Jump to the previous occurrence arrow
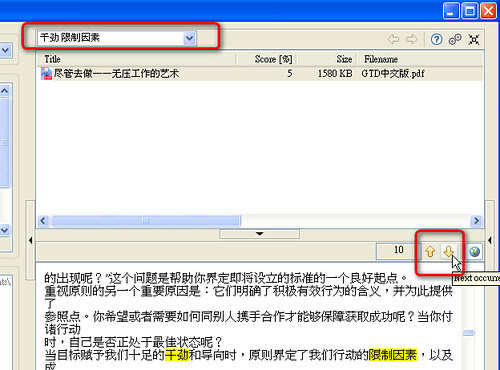This screenshot has height=370, width=500. 430,251
